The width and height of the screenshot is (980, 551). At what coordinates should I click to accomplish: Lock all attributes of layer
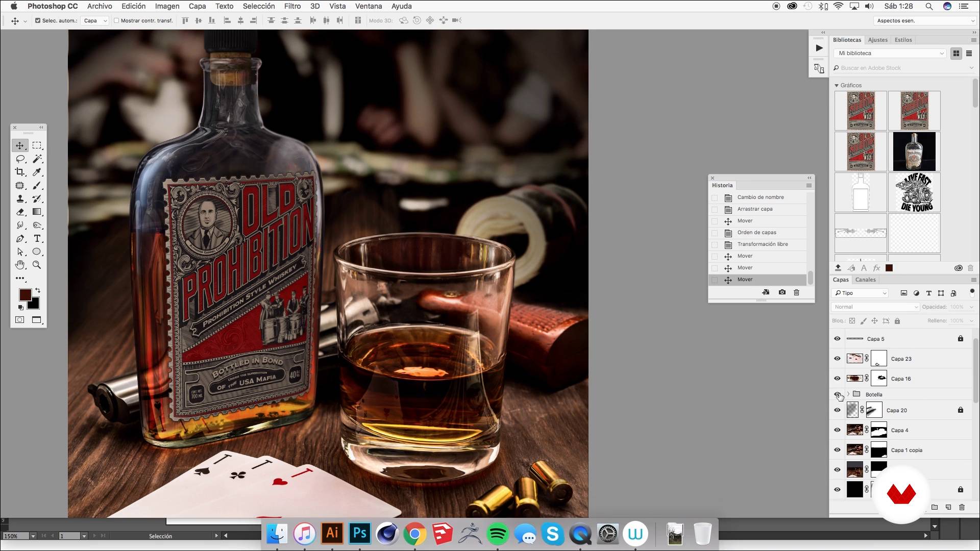897,321
